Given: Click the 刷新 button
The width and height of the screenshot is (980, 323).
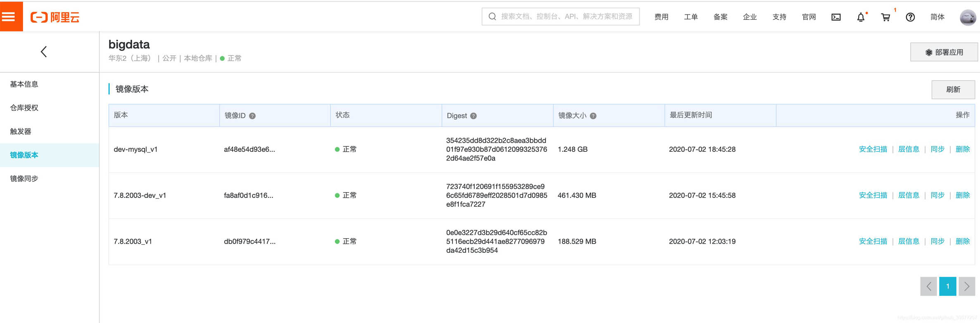Looking at the screenshot, I should tap(953, 90).
